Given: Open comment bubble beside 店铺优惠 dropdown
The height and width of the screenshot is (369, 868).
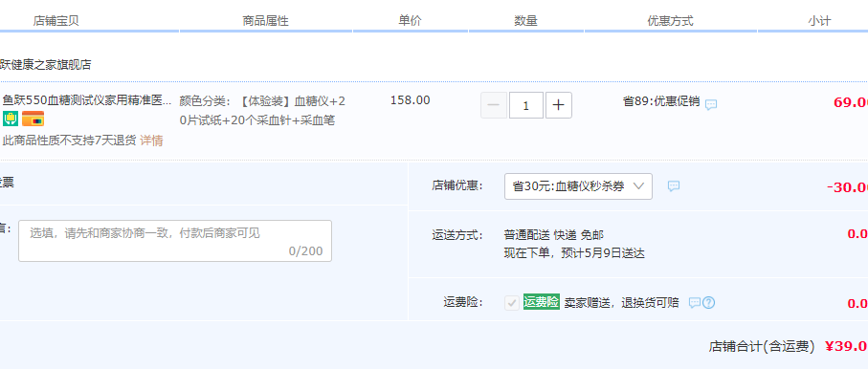Looking at the screenshot, I should point(674,186).
